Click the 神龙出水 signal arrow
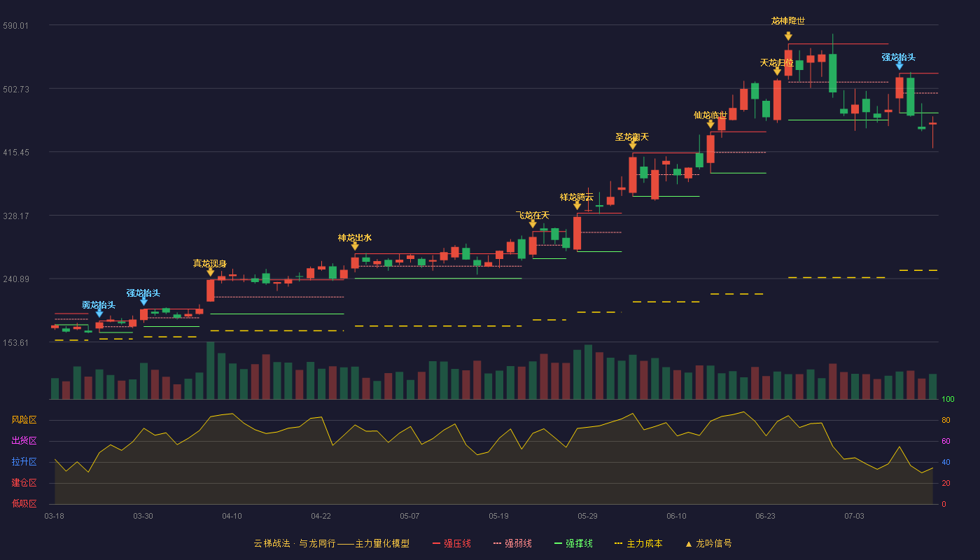Viewport: 980px width, 560px height. click(x=355, y=246)
